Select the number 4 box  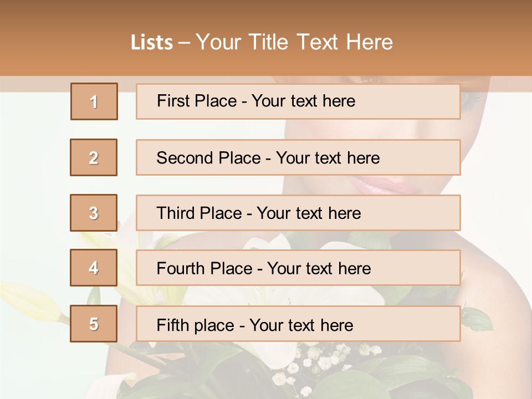[94, 268]
